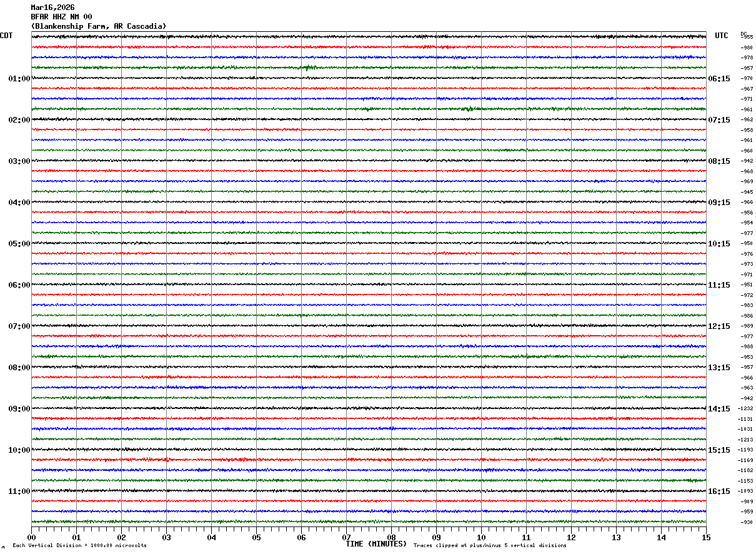Click 'Each Vertical Division = 1000.00 microvolts' note
Image resolution: width=756 pixels, height=554 pixels.
(x=79, y=545)
